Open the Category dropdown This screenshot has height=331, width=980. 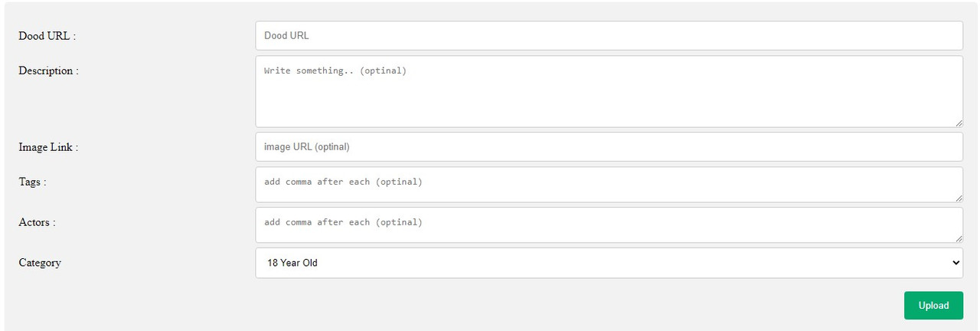click(x=609, y=263)
